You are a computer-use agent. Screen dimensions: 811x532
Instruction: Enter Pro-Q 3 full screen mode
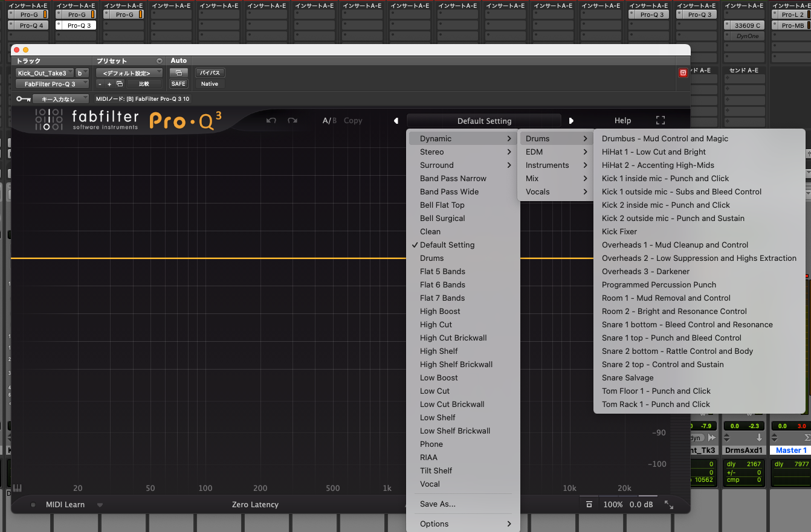pyautogui.click(x=661, y=121)
